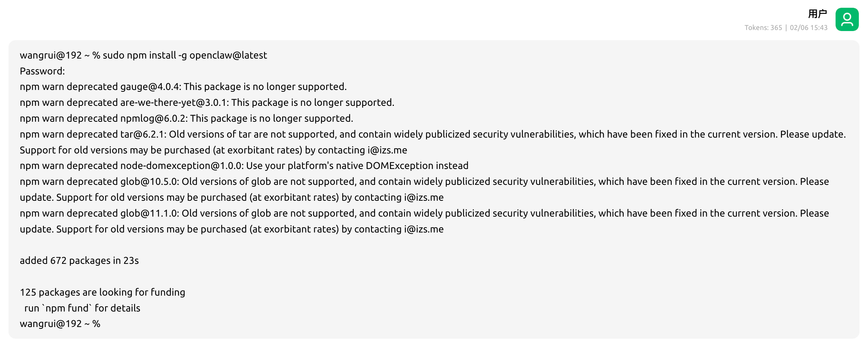The width and height of the screenshot is (868, 345).
Task: Click the 125 packages looking for funding line
Action: point(102,292)
